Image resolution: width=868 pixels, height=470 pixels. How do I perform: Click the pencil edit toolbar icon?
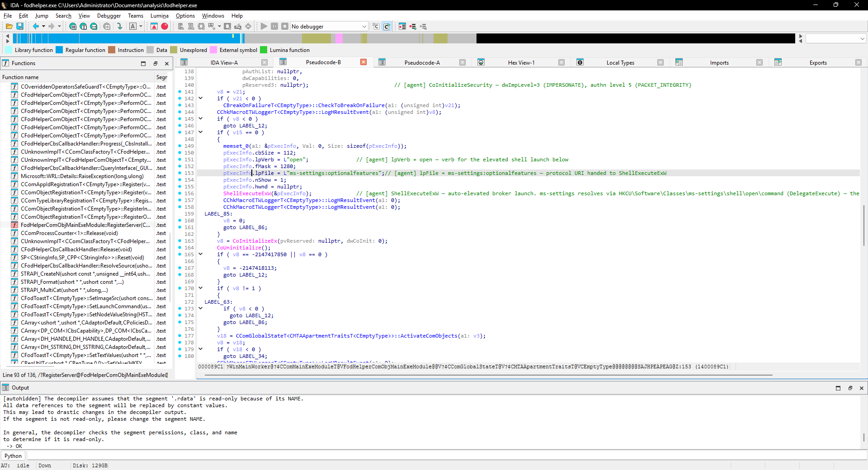[238, 26]
